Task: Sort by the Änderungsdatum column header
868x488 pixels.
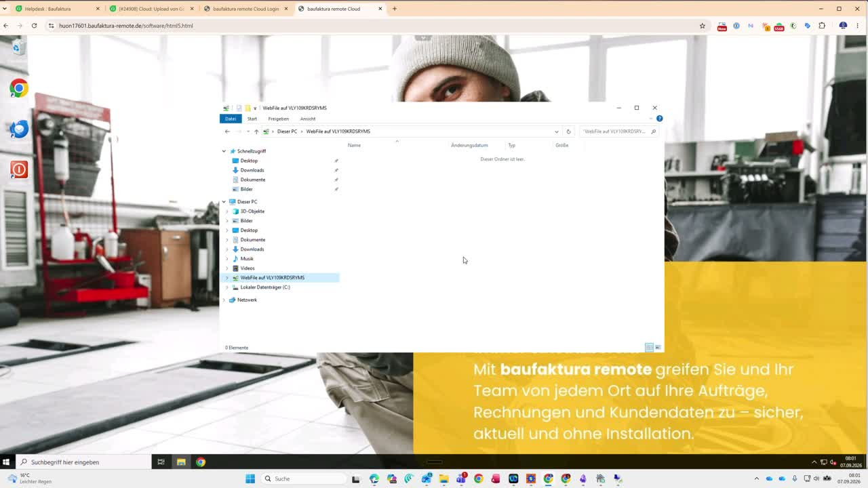Action: pyautogui.click(x=469, y=145)
